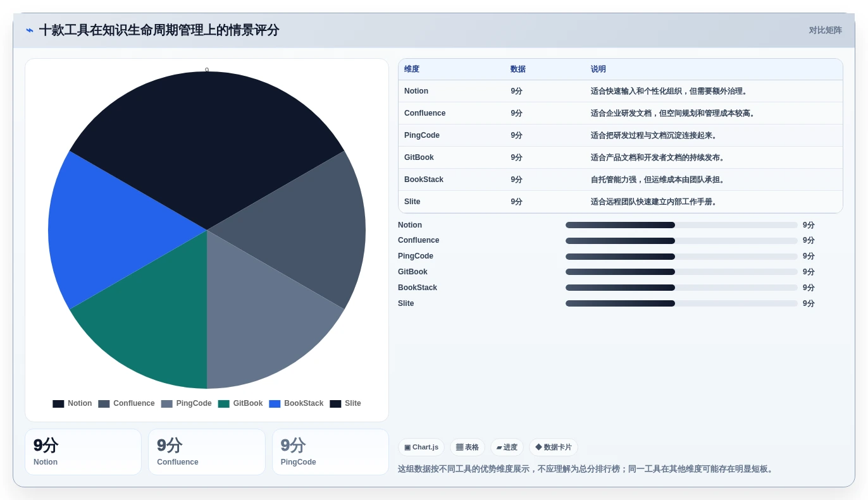The width and height of the screenshot is (868, 500).
Task: Open the PingCode 9分 data card
Action: tap(330, 452)
